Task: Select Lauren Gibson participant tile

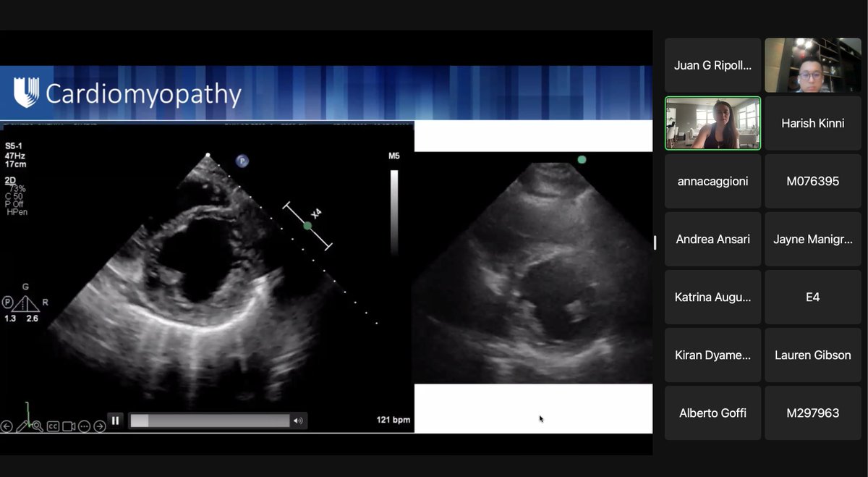Action: coord(813,355)
